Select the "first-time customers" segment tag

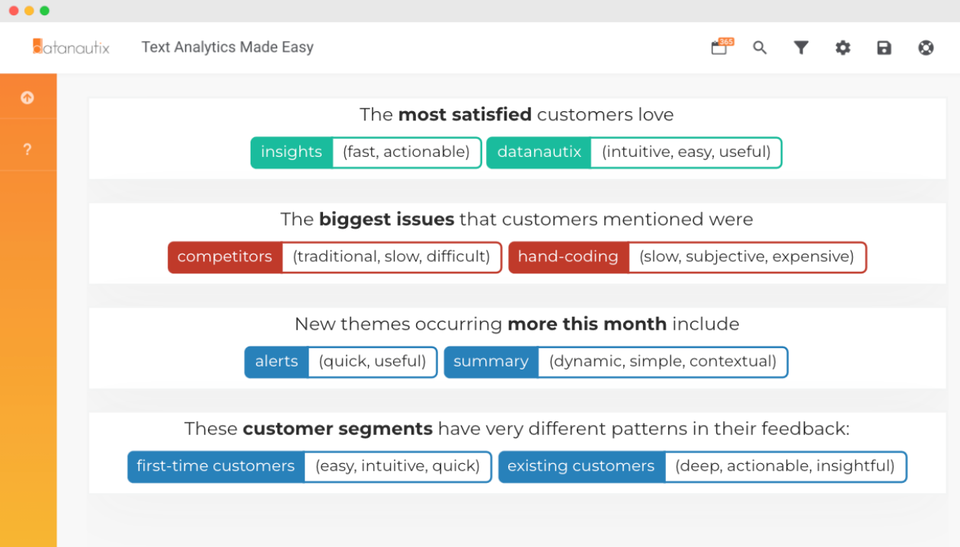[216, 467]
